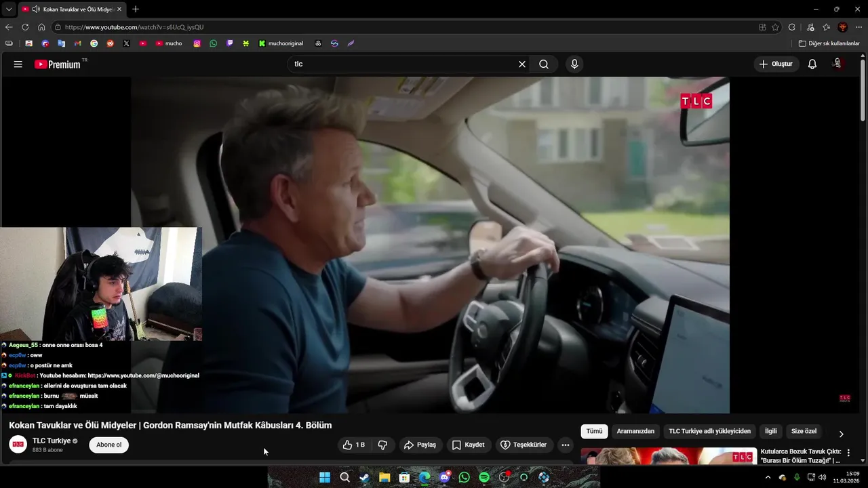This screenshot has height=488, width=868.
Task: Open the Kutularca Bozuk Tavuk thumbnail
Action: click(669, 456)
